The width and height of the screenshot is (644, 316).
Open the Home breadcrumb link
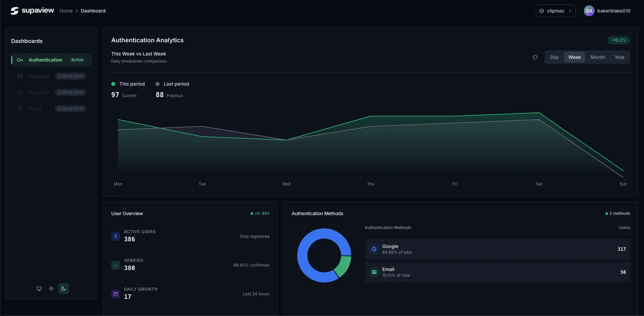(x=66, y=10)
